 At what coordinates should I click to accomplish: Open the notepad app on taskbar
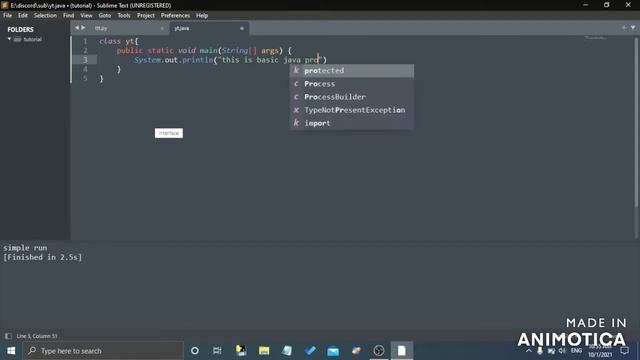(287, 351)
